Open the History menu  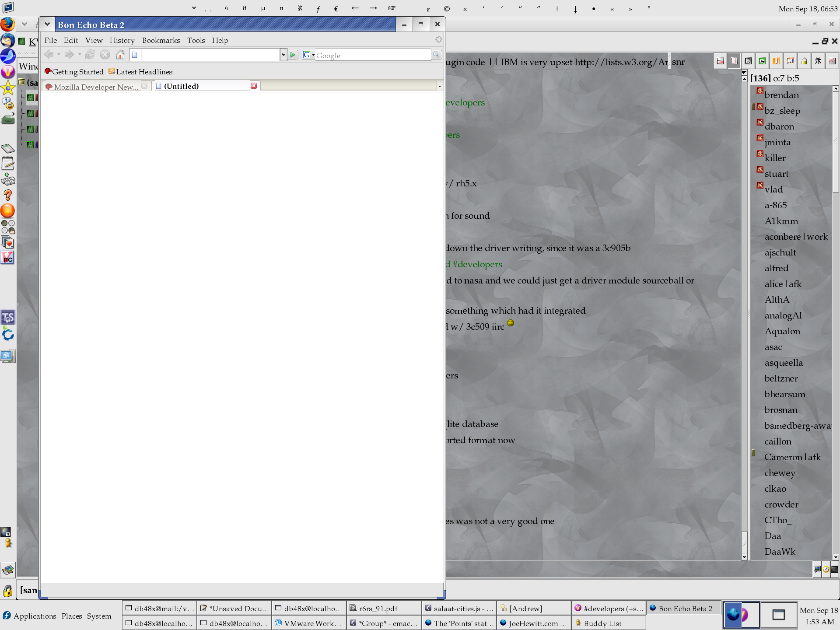click(x=122, y=40)
